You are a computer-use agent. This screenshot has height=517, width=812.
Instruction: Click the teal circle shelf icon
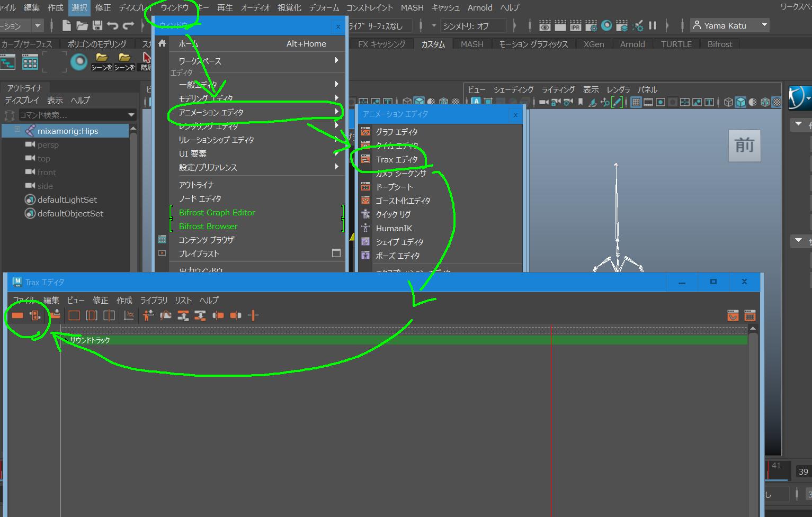(x=79, y=62)
